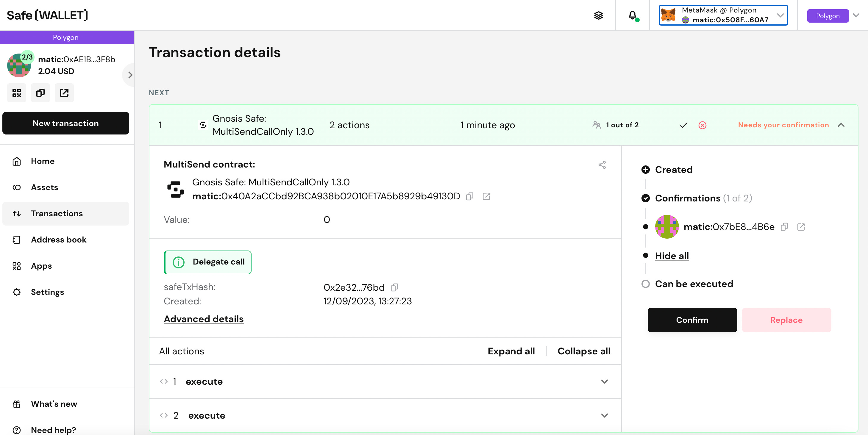Click the Confirm button
This screenshot has height=435, width=868.
692,320
